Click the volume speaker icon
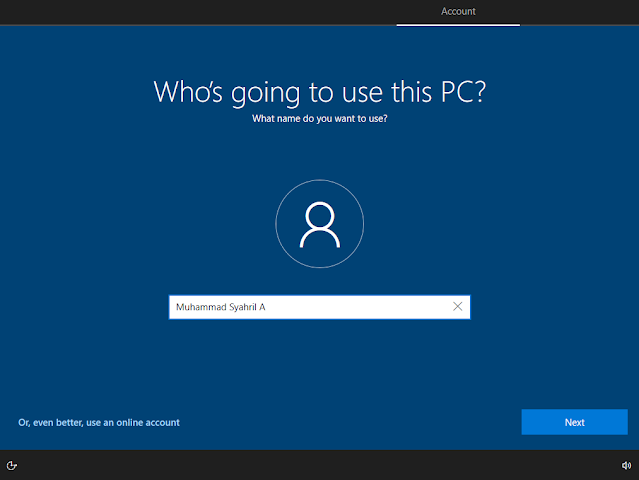 point(626,465)
